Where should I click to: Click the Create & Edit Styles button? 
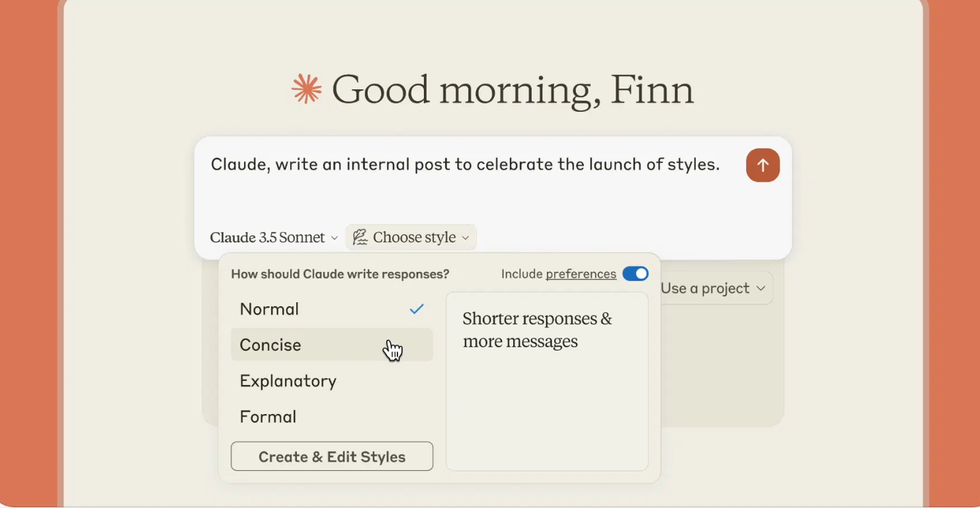[x=332, y=456]
